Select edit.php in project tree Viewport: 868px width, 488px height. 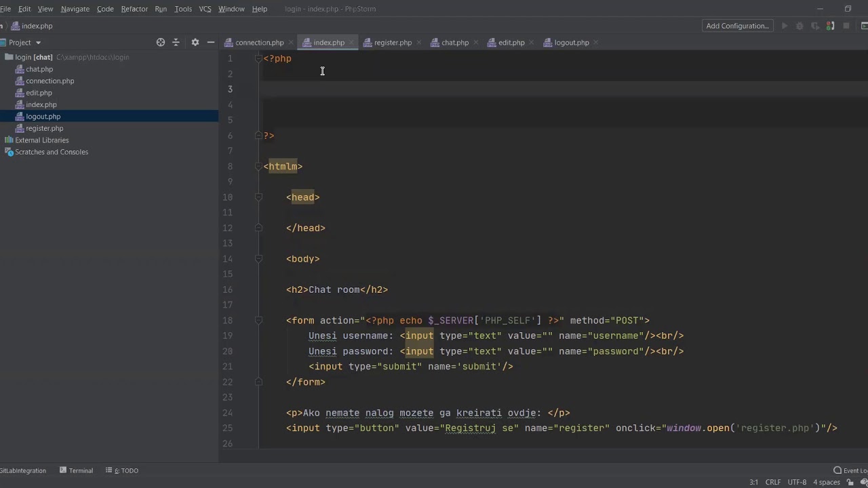coord(39,93)
